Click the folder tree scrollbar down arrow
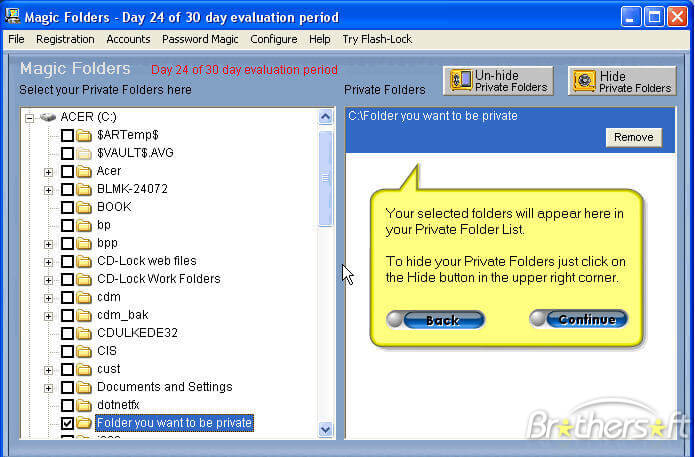 [x=325, y=429]
